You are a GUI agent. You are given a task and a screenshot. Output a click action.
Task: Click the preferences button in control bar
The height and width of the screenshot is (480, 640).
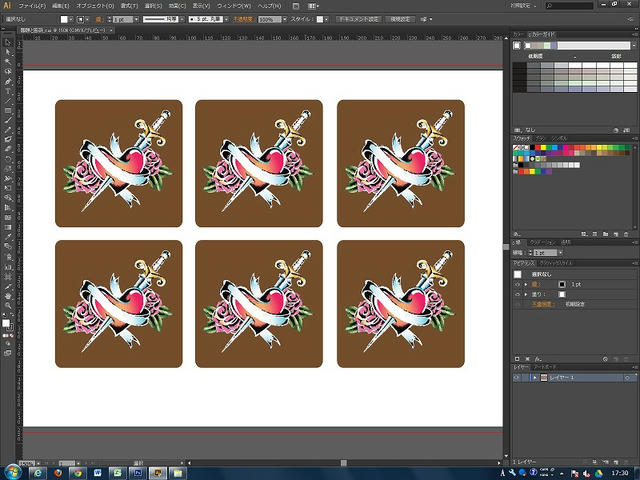click(x=400, y=19)
